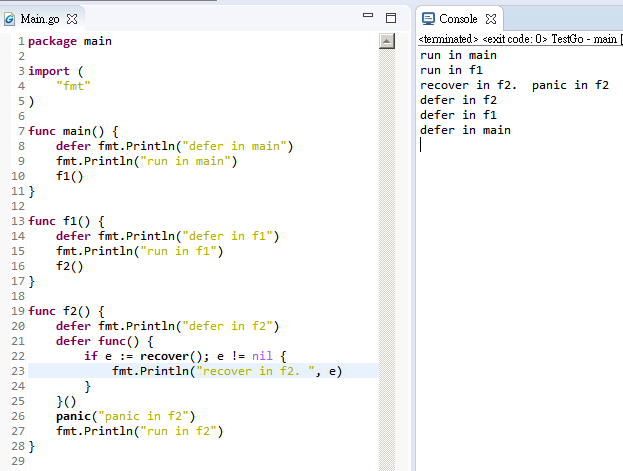Click the func f2() declaration line
This screenshot has height=471, width=623.
(66, 311)
